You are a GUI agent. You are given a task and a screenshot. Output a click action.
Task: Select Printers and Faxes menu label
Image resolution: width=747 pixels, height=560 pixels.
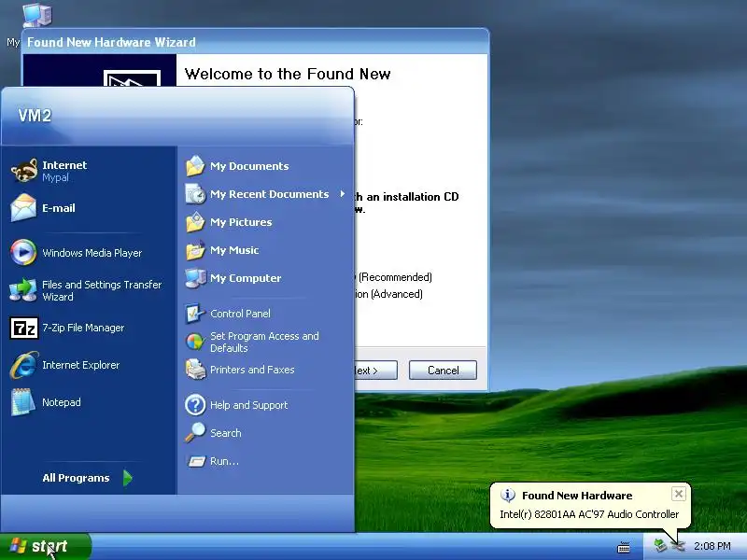click(252, 370)
